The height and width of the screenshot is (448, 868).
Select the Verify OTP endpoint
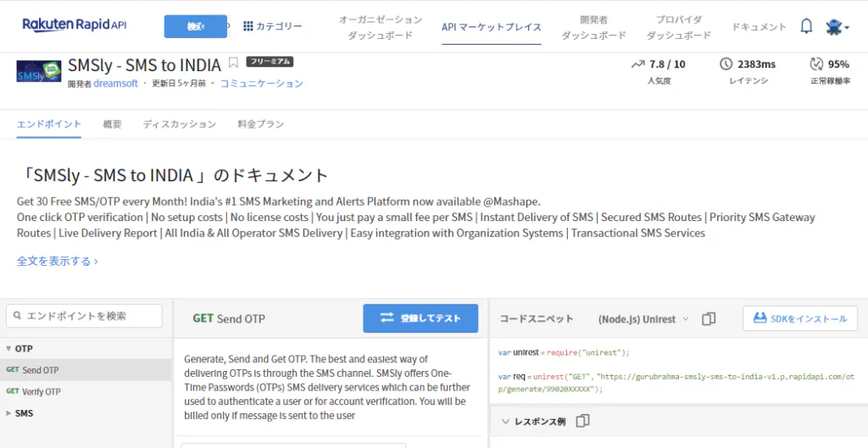(x=86, y=391)
